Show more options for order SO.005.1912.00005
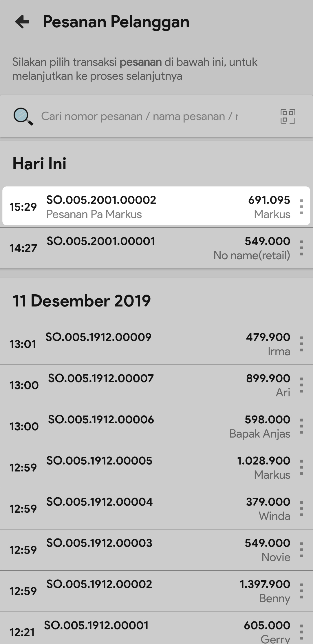The height and width of the screenshot is (644, 313). (301, 467)
